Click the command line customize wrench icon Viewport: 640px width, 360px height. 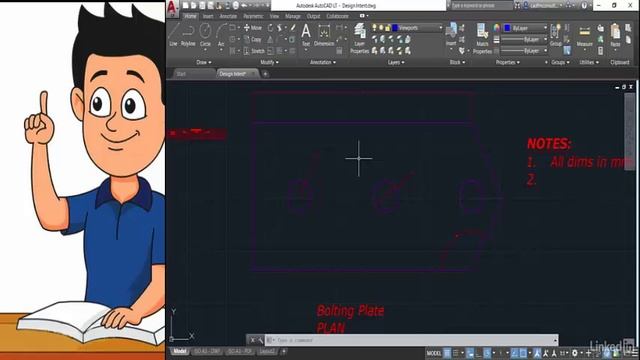pyautogui.click(x=260, y=340)
